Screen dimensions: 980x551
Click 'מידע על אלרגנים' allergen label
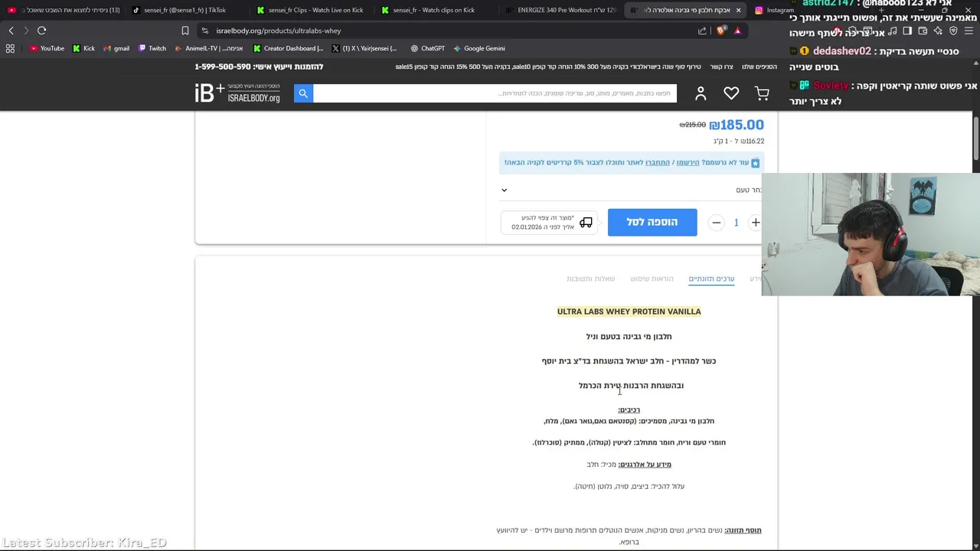(x=645, y=465)
